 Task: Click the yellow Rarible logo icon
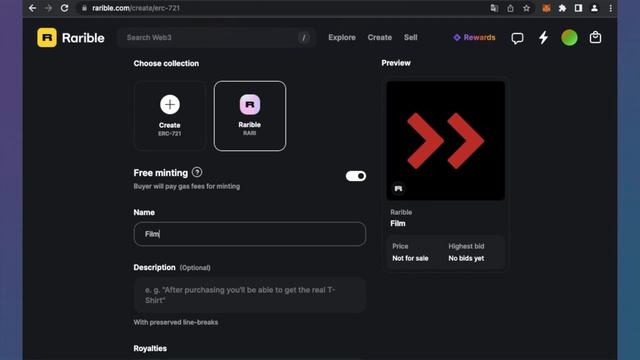47,38
